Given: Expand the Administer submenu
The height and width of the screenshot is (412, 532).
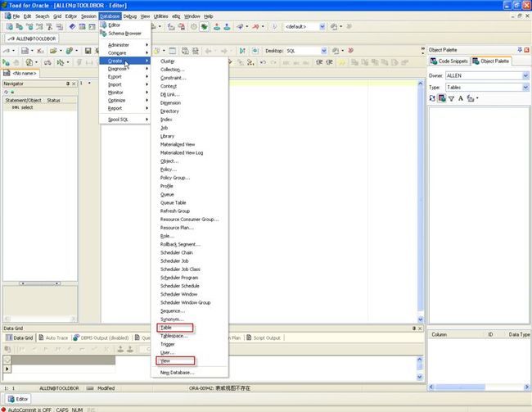Looking at the screenshot, I should pos(125,45).
